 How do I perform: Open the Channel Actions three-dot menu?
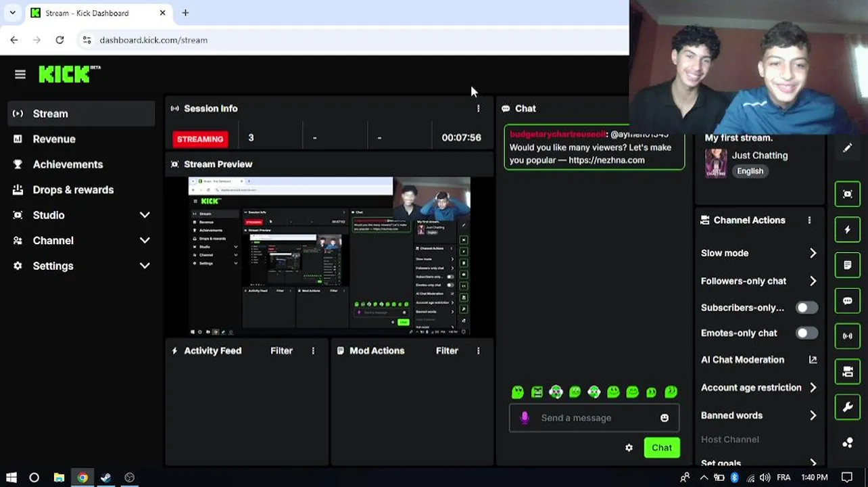pyautogui.click(x=809, y=221)
